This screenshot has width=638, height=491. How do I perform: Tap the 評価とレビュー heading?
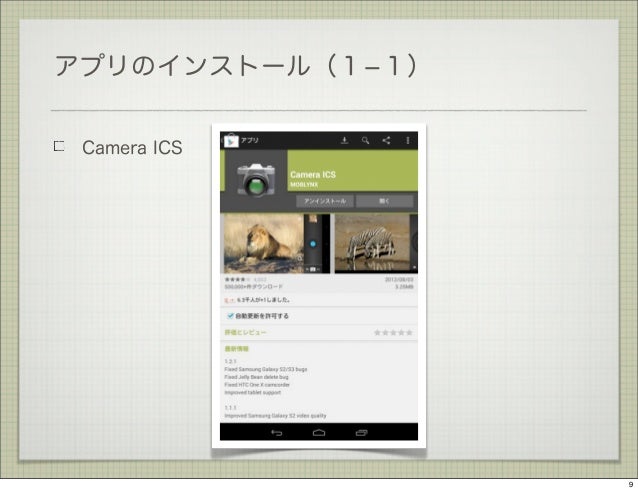(245, 332)
